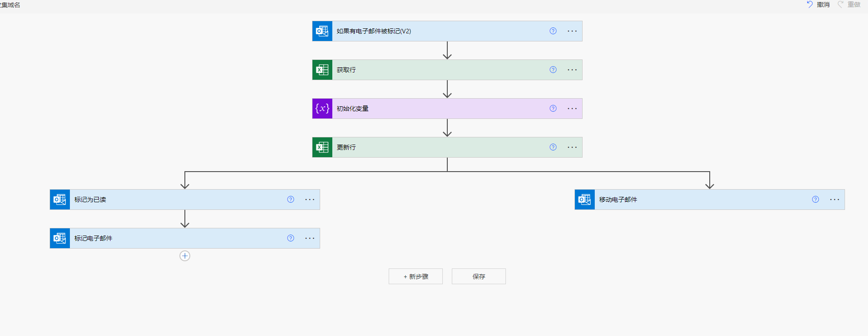Screen dimensions: 868x336
Task: Expand the 更新行 action card
Action: coord(447,147)
